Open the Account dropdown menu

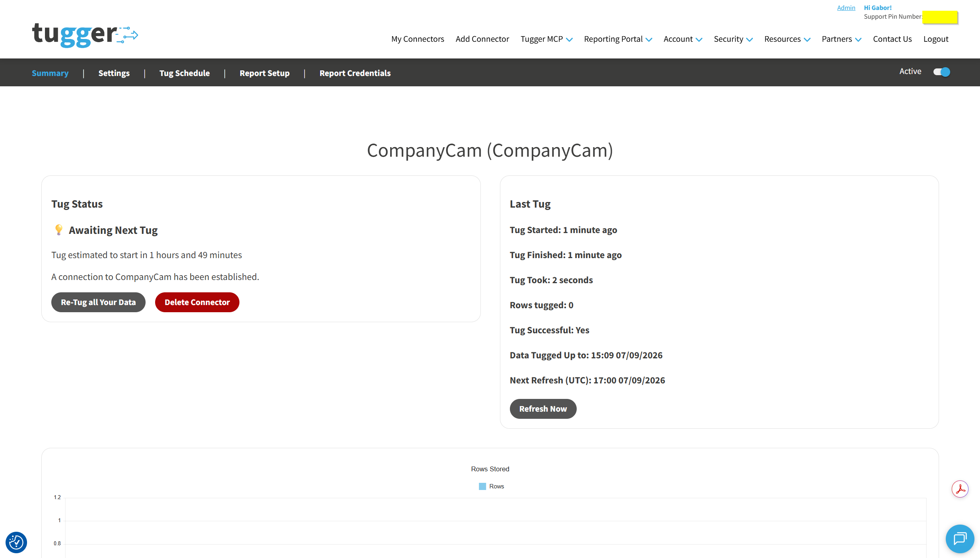[683, 39]
